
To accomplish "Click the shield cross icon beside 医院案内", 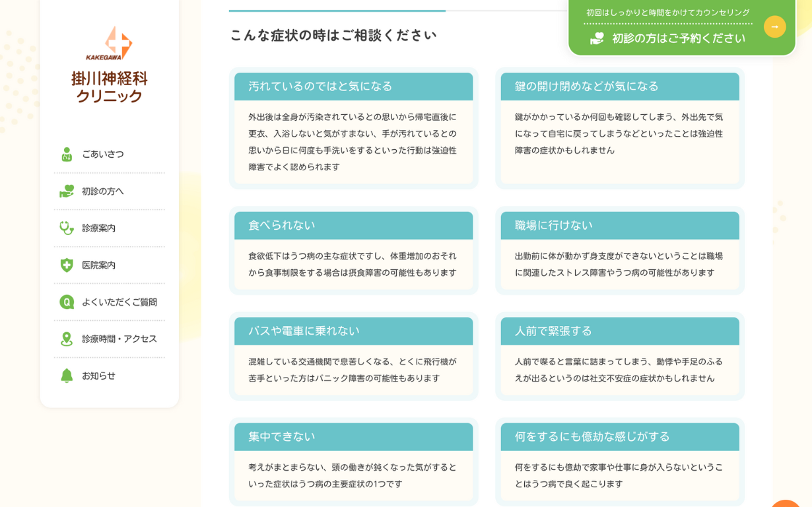I will (x=67, y=265).
